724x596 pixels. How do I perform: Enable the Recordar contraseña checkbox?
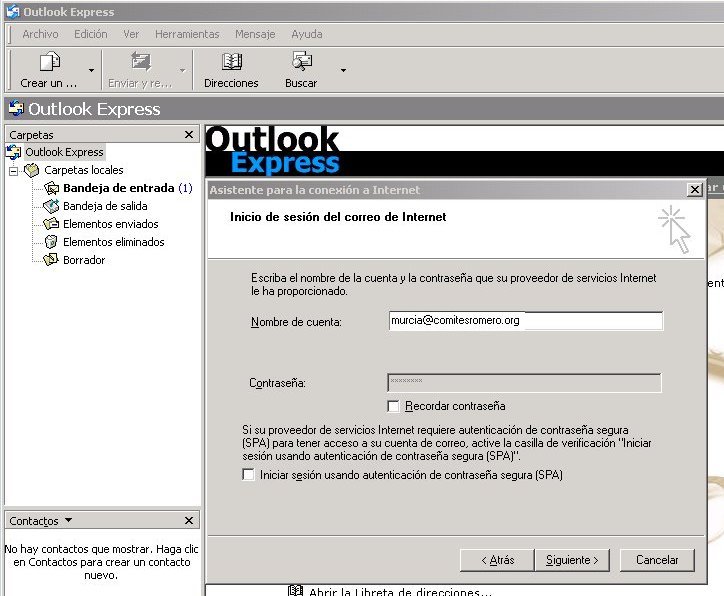pos(394,406)
